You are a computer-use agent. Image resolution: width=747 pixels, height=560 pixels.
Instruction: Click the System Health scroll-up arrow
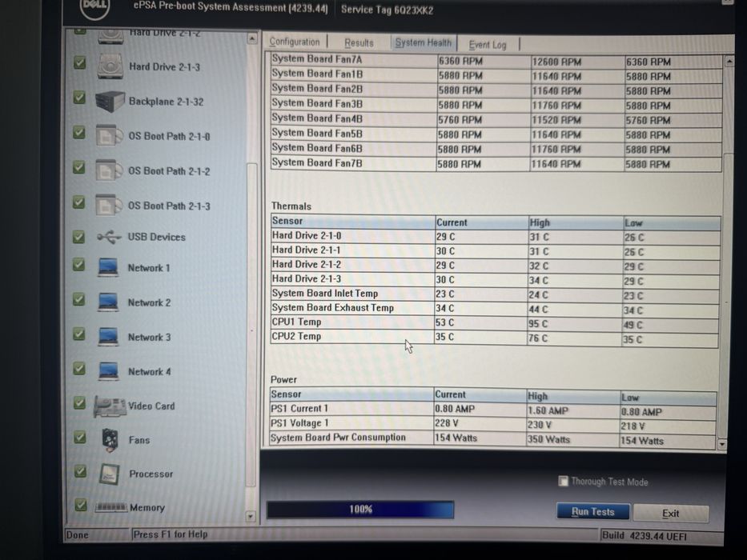click(x=729, y=62)
